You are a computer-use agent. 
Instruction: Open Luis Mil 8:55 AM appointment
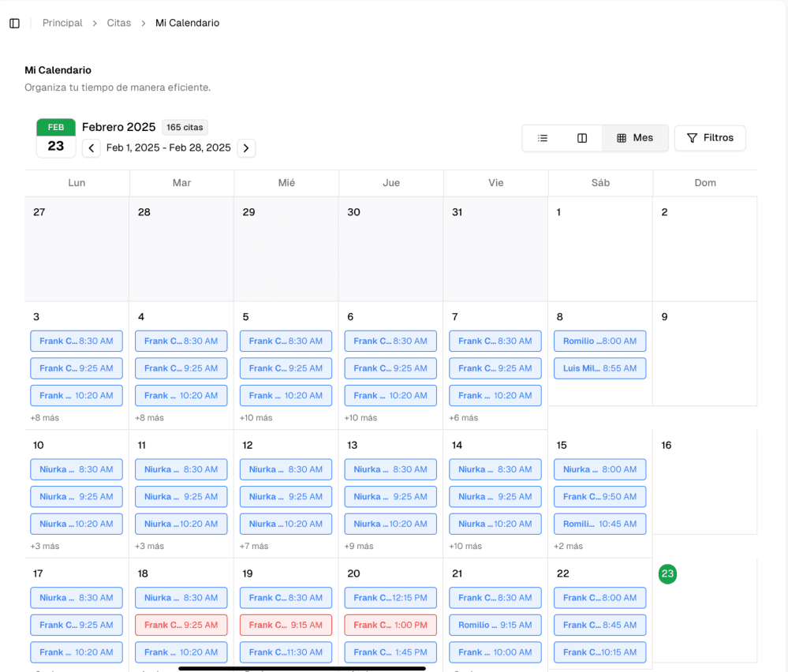pos(599,368)
